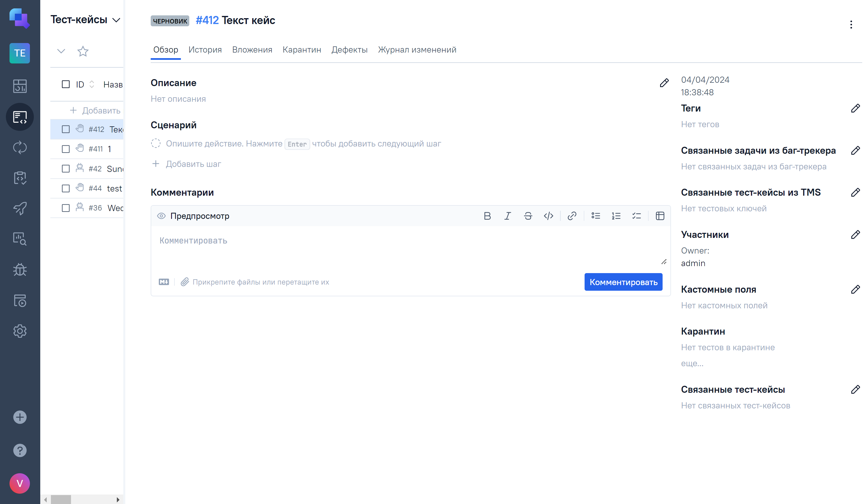Open the Журнал изменений tab

click(417, 50)
